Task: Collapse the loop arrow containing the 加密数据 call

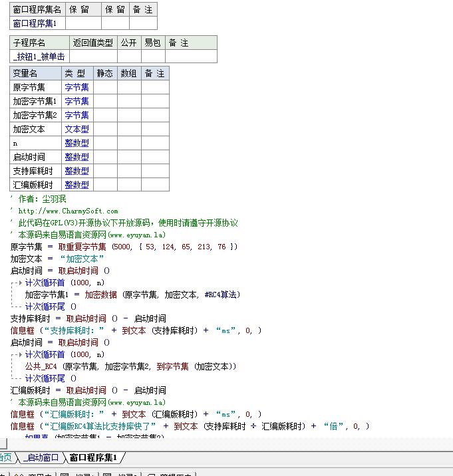Action: tap(21, 283)
